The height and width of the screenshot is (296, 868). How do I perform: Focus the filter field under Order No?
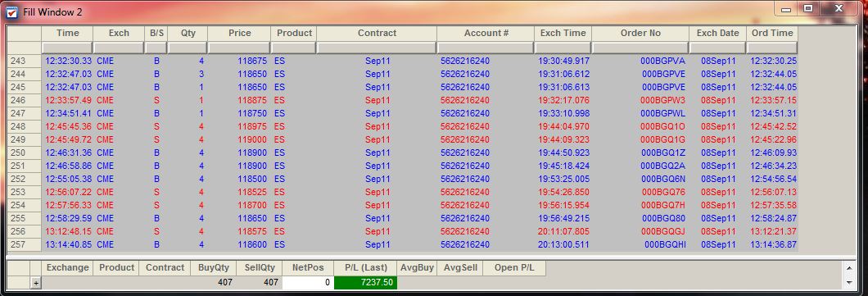pyautogui.click(x=640, y=48)
